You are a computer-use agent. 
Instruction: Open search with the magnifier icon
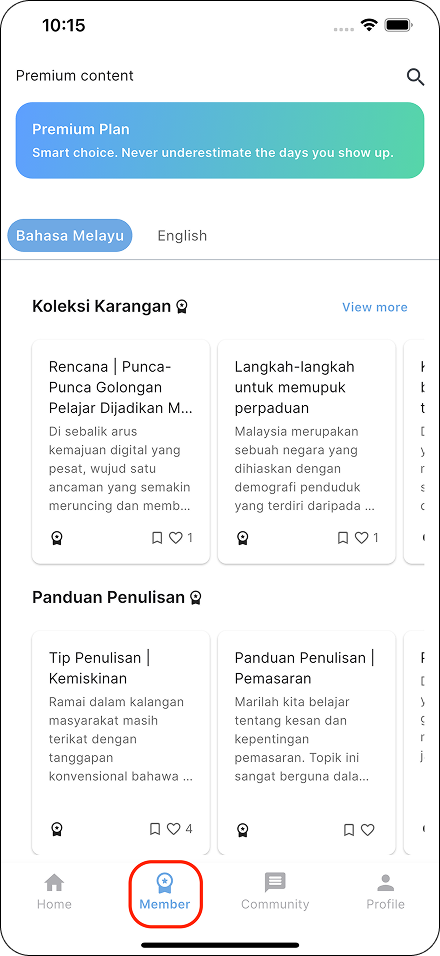(415, 77)
